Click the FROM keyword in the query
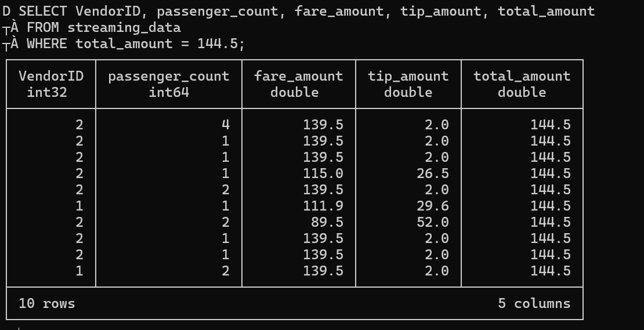Viewport: 644px width, 330px height. pyautogui.click(x=42, y=27)
